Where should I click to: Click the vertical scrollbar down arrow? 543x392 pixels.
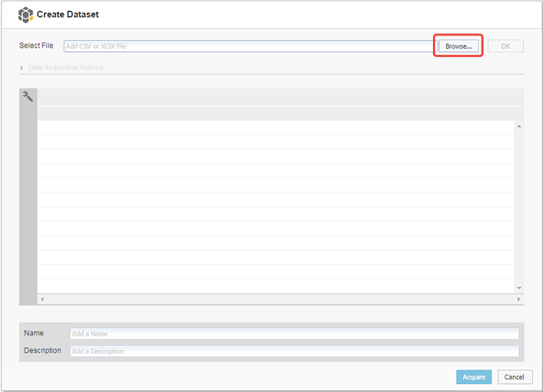coord(519,288)
